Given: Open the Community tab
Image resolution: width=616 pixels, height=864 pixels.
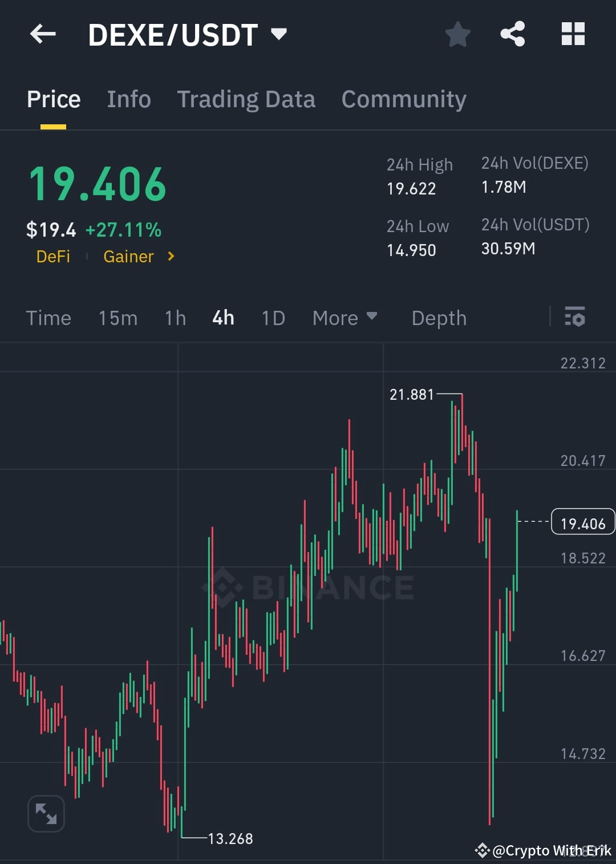Looking at the screenshot, I should pyautogui.click(x=403, y=99).
